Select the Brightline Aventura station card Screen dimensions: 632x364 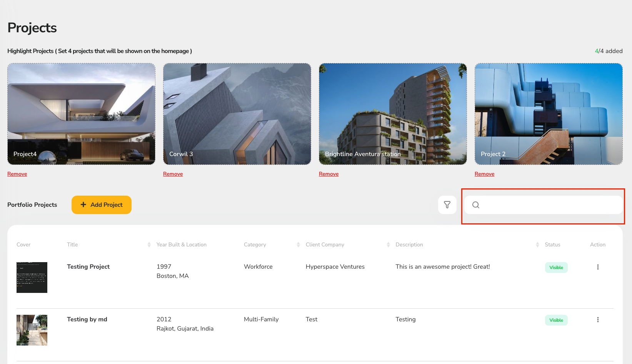tap(393, 114)
